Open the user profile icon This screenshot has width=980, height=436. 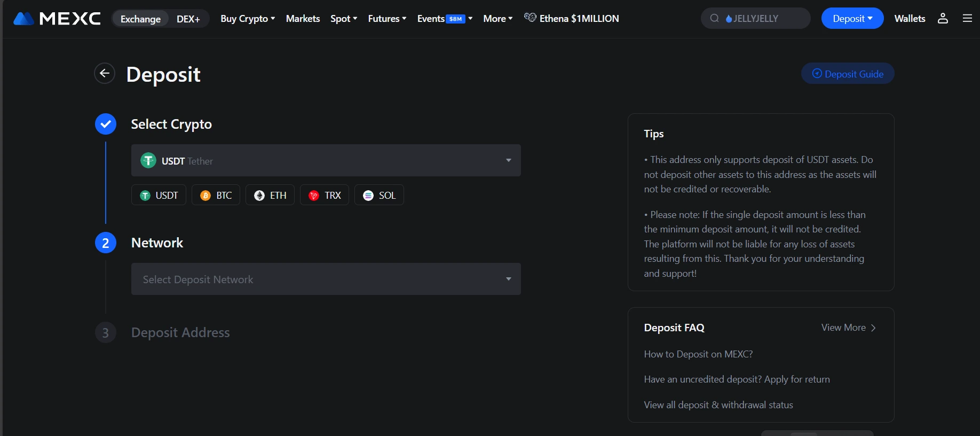pos(943,18)
